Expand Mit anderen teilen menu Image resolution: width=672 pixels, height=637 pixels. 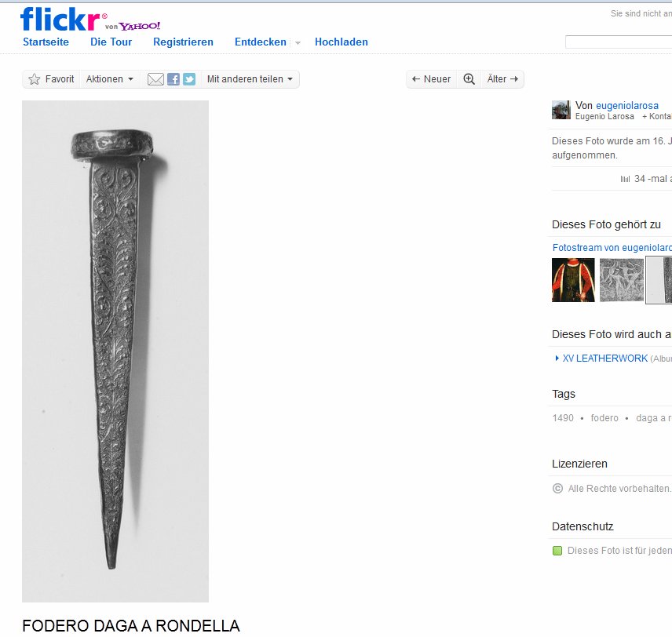point(250,79)
